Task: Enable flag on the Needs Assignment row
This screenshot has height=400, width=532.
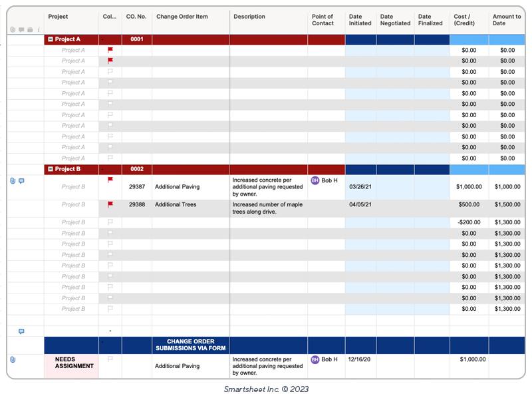Action: click(x=110, y=359)
